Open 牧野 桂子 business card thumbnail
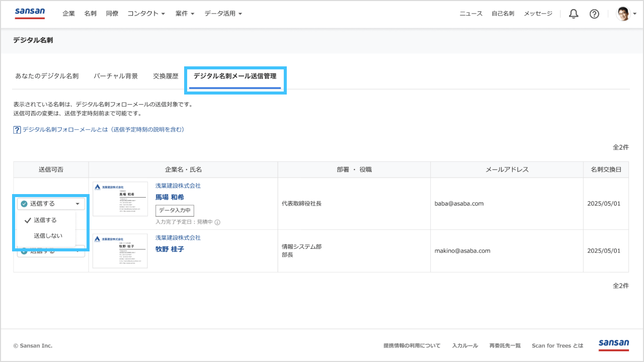This screenshot has height=362, width=644. [120, 251]
